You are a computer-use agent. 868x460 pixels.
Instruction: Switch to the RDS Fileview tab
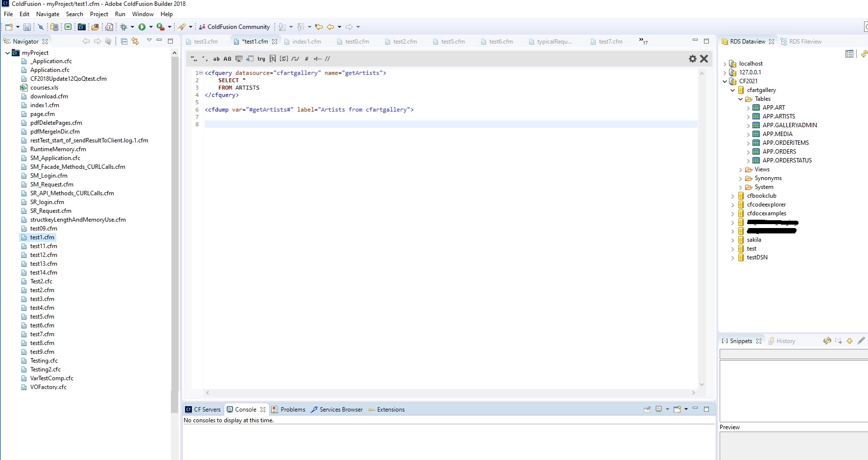point(801,42)
